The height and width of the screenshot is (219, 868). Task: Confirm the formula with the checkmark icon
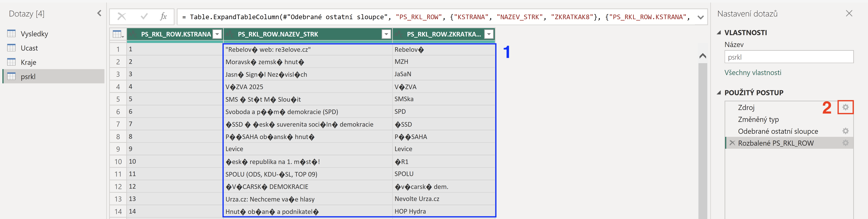click(x=144, y=16)
